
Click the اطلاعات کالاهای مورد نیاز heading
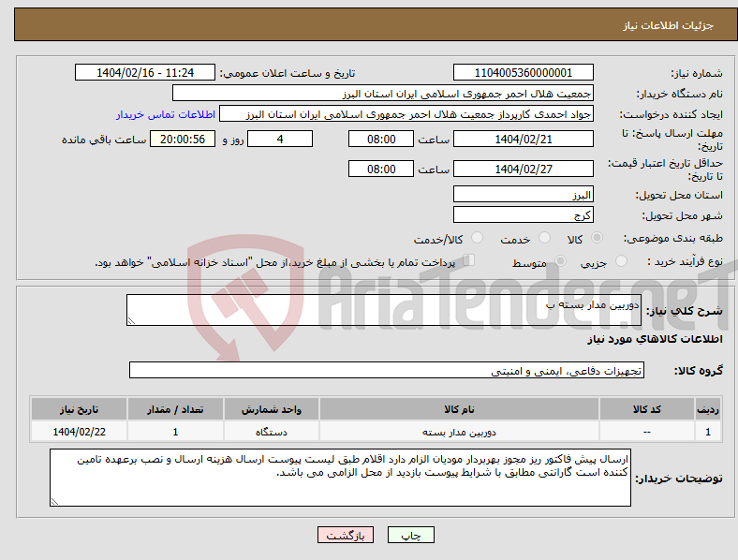coord(655,339)
